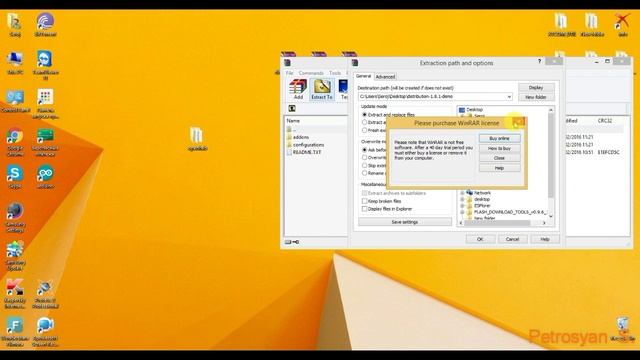The height and width of the screenshot is (360, 640).
Task: Switch to the General tab
Action: (363, 76)
